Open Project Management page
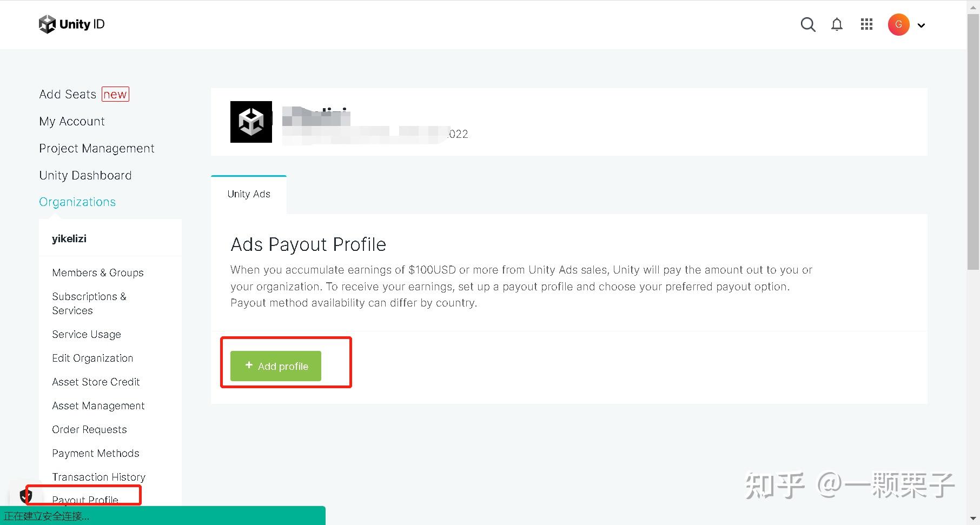The height and width of the screenshot is (525, 980). pos(97,148)
